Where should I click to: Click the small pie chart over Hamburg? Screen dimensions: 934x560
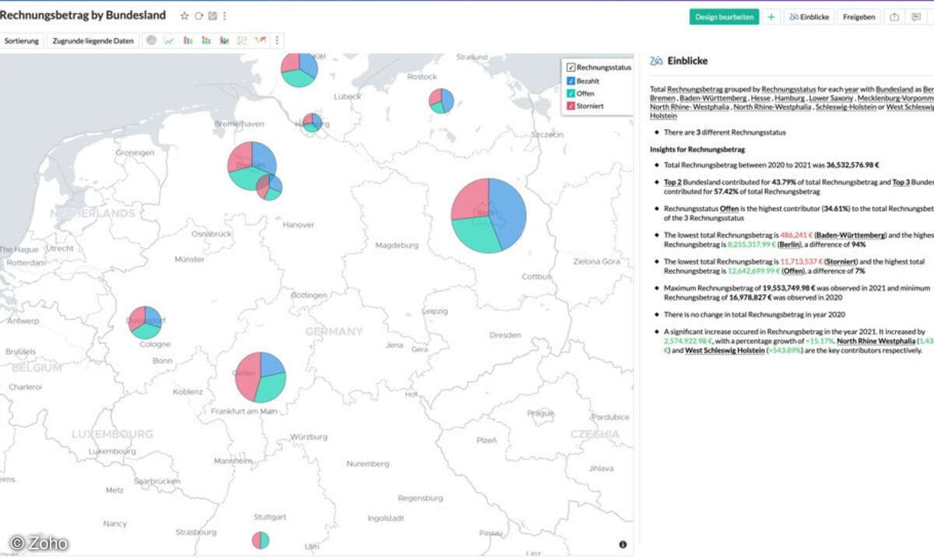click(312, 123)
